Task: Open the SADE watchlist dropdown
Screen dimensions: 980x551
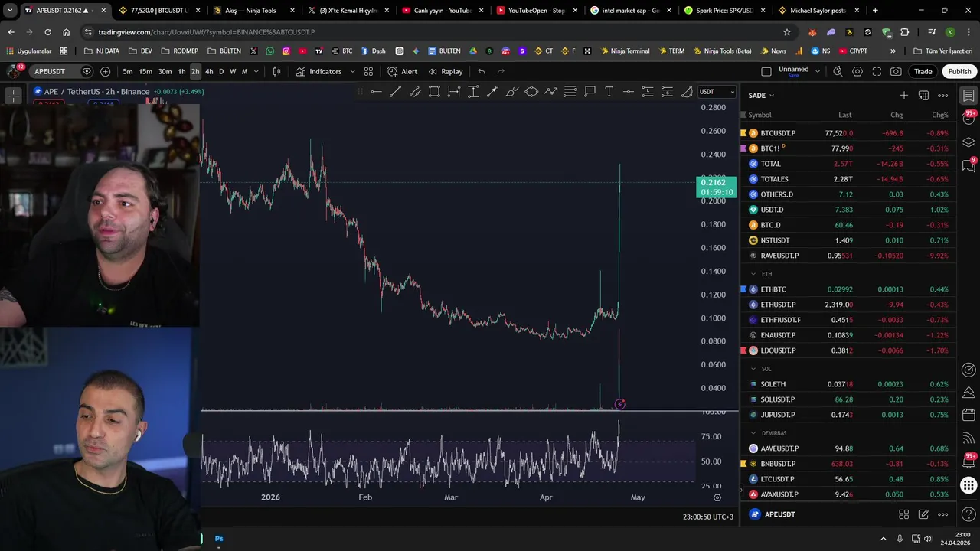Action: pos(761,96)
